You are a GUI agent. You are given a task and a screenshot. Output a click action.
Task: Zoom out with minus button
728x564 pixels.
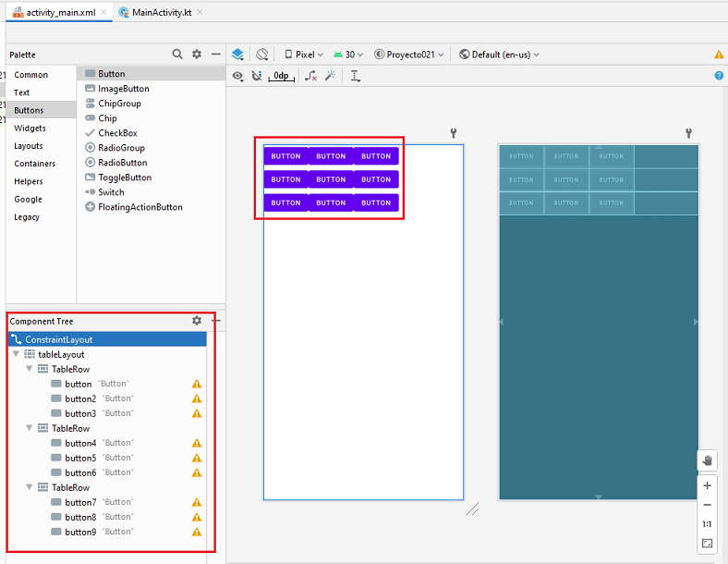pos(707,505)
